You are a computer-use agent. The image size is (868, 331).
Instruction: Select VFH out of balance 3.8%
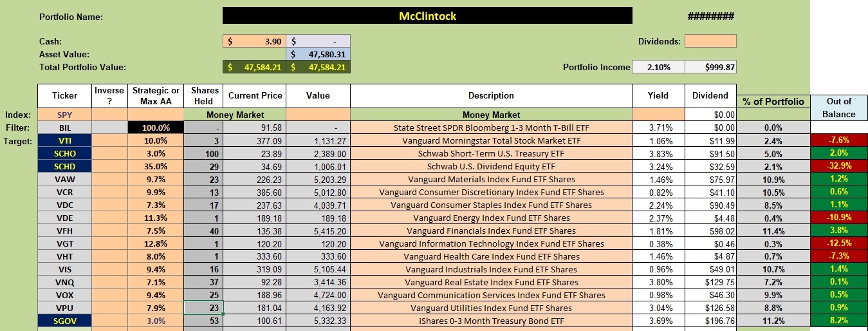tap(839, 231)
